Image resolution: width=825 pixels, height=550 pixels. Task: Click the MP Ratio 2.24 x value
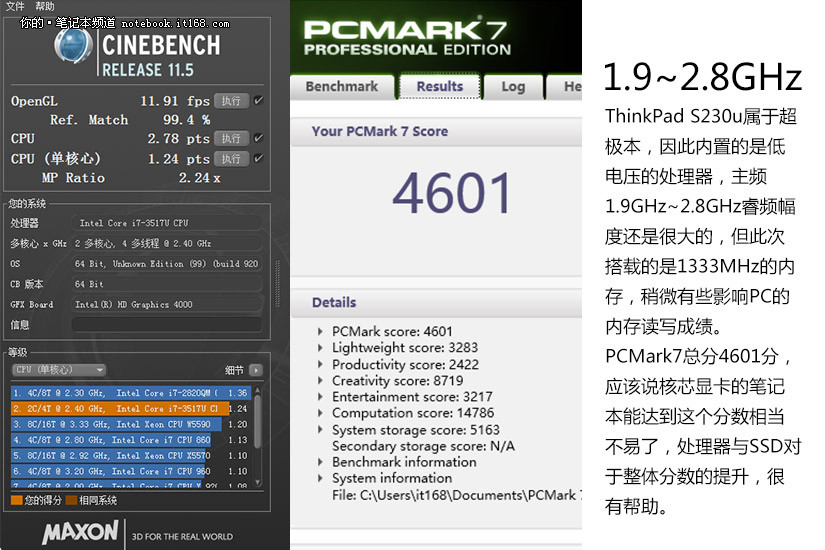[199, 178]
